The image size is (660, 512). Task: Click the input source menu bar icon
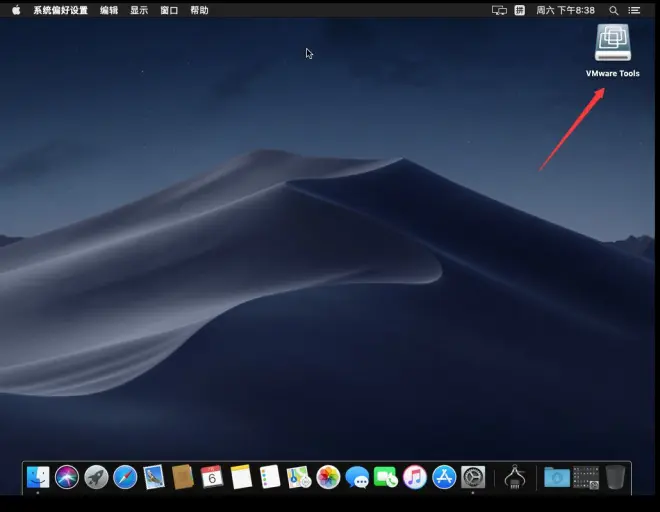(x=520, y=10)
